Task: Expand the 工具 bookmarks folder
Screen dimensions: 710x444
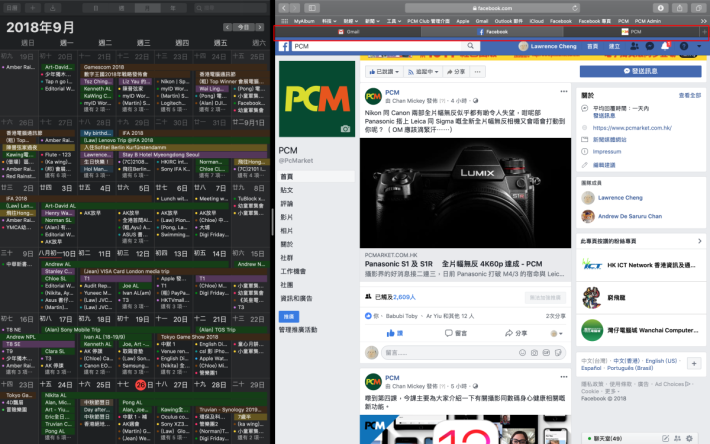Action: 393,21
